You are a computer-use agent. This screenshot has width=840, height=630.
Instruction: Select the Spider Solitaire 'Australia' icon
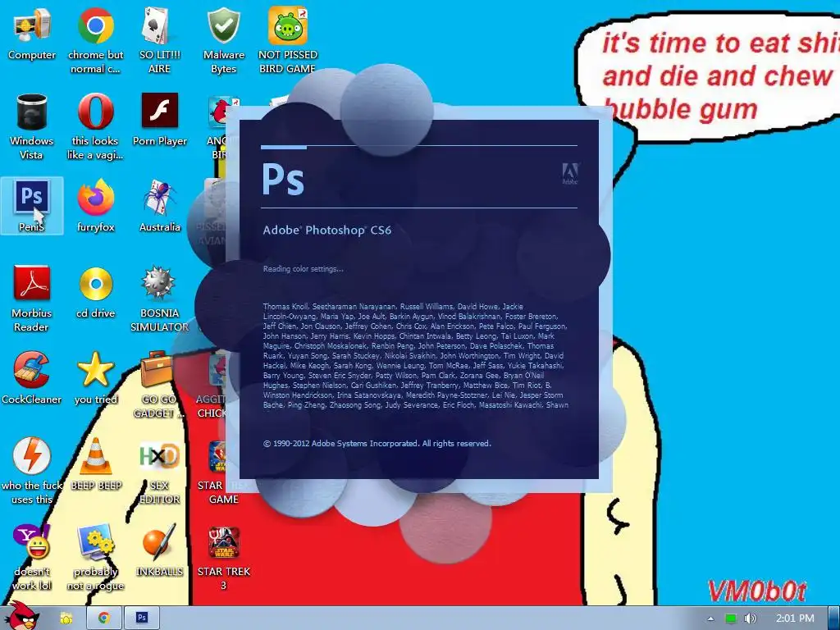click(160, 206)
